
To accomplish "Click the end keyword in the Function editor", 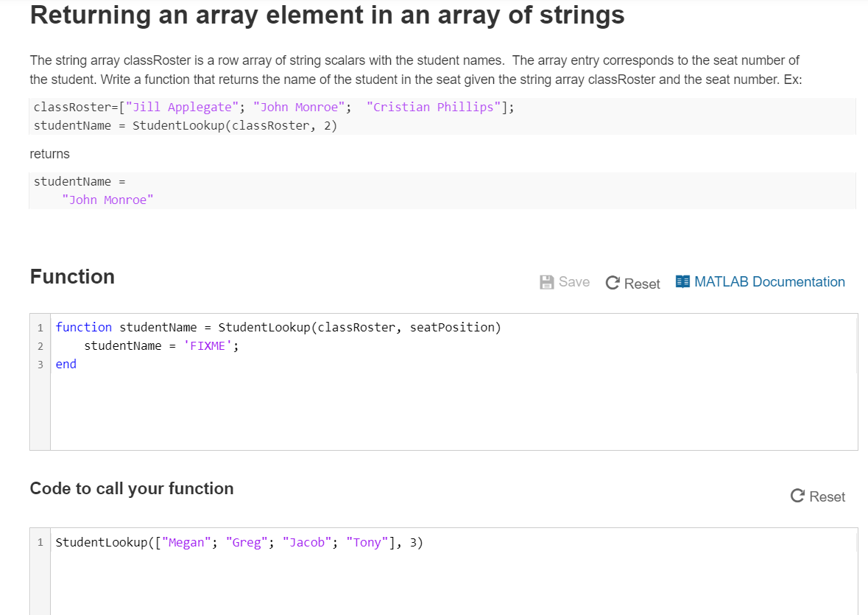I will coord(66,364).
